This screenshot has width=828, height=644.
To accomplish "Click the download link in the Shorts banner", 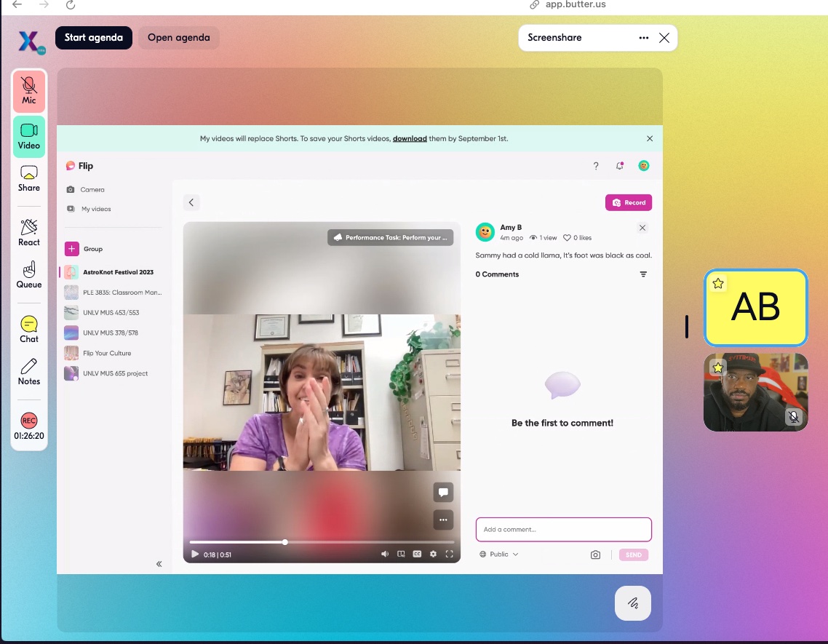I will [x=410, y=138].
